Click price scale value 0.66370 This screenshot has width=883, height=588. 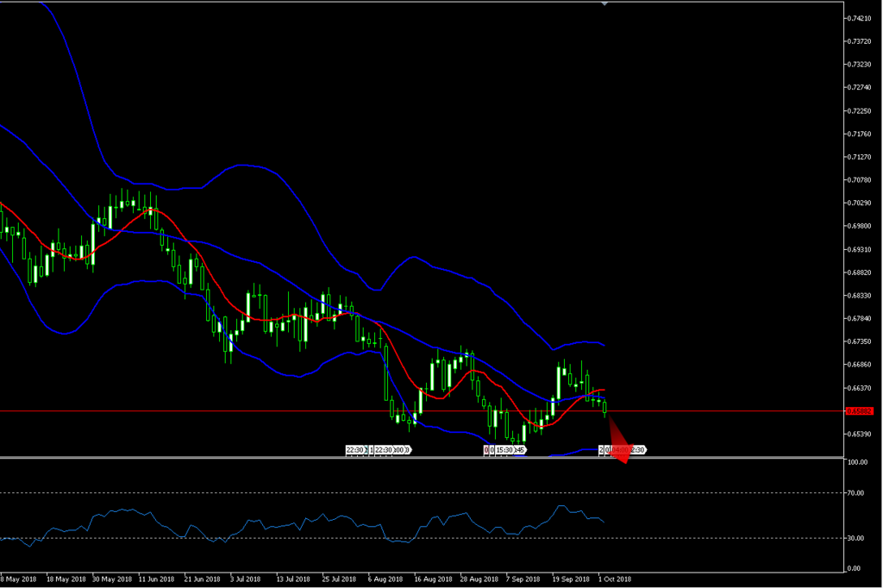point(860,388)
